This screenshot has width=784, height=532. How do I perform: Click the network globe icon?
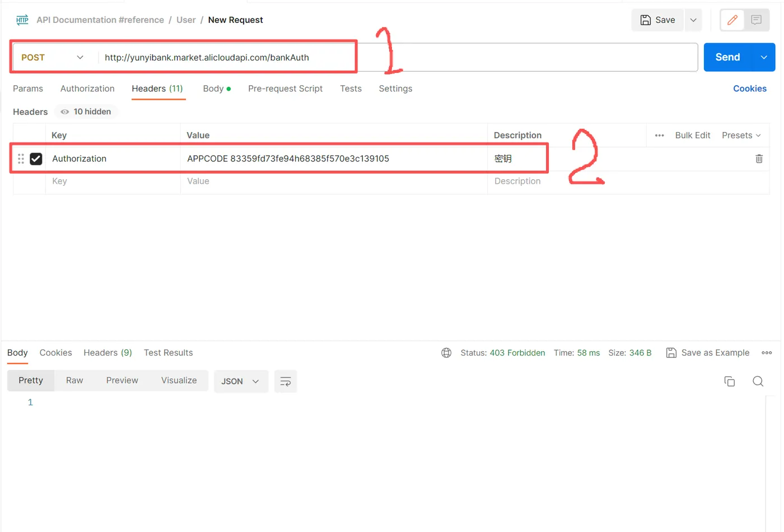point(446,353)
